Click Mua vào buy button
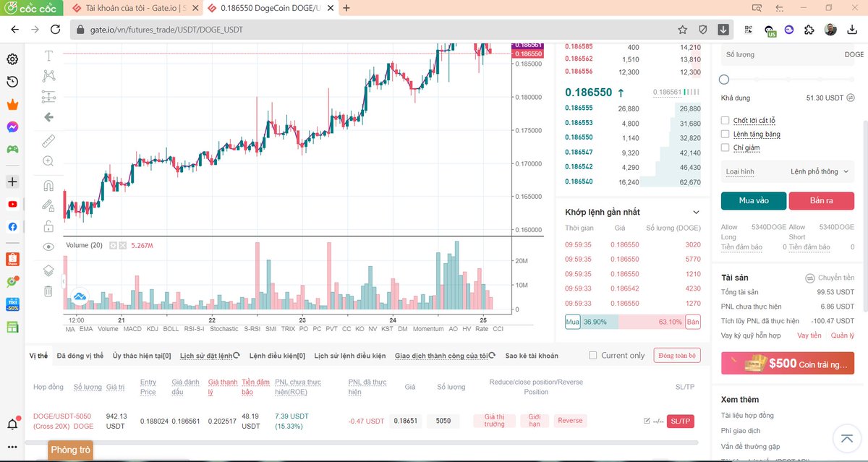Viewport: 868px width, 462px height. (753, 200)
